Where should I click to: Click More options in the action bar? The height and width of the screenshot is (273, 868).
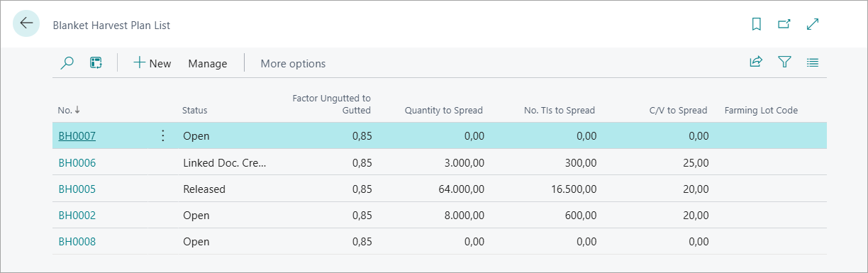(x=293, y=63)
